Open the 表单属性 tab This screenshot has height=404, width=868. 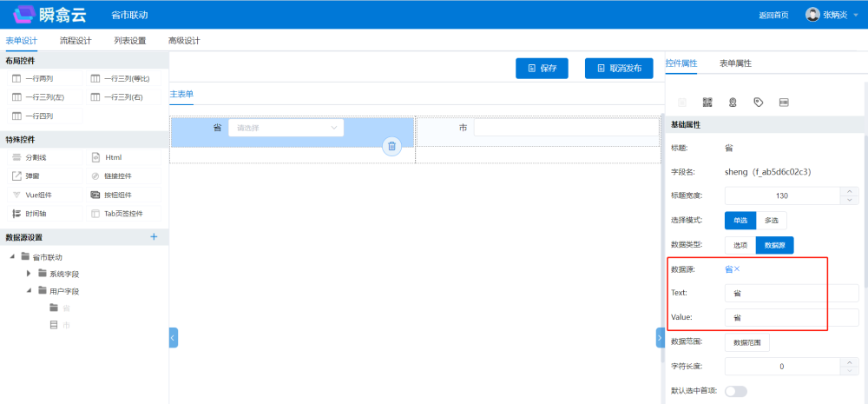735,63
